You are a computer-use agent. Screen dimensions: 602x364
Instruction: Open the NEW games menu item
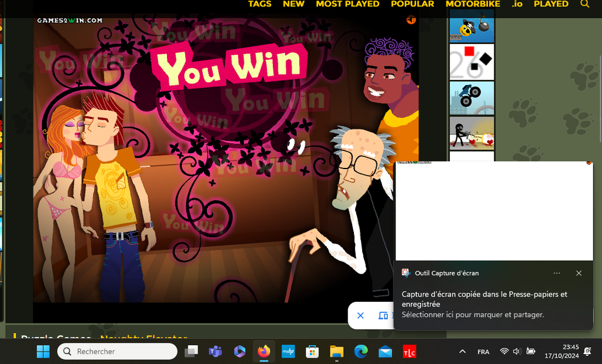coord(293,4)
